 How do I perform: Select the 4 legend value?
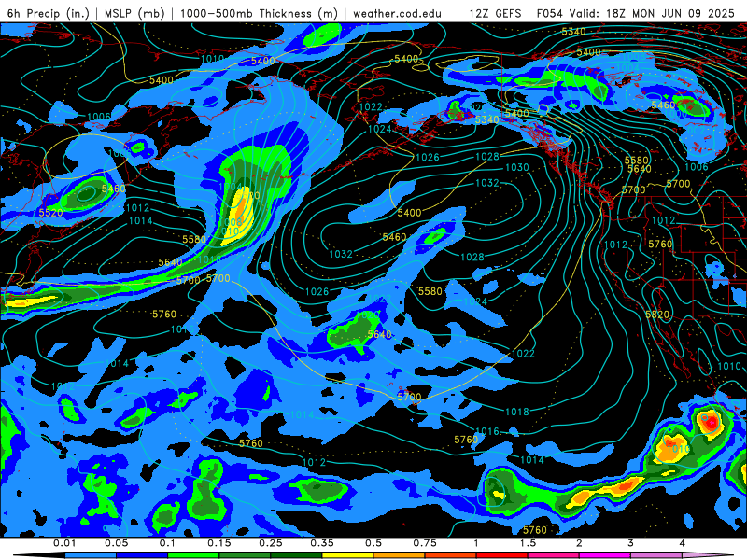(682, 543)
